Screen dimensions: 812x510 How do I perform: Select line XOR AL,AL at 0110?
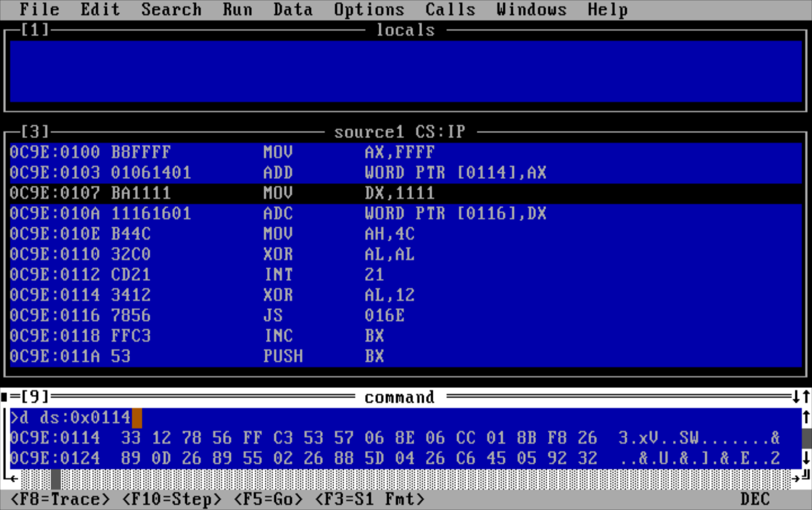tap(405, 255)
